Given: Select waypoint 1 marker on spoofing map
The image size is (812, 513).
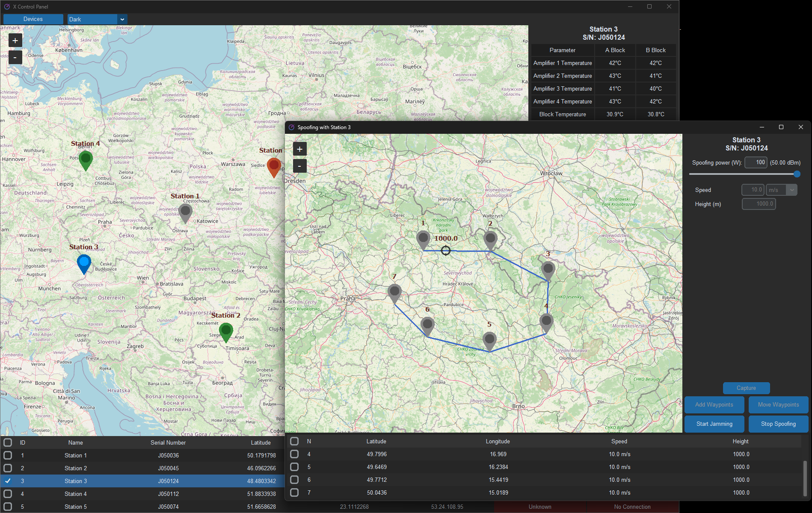Looking at the screenshot, I should (x=423, y=240).
